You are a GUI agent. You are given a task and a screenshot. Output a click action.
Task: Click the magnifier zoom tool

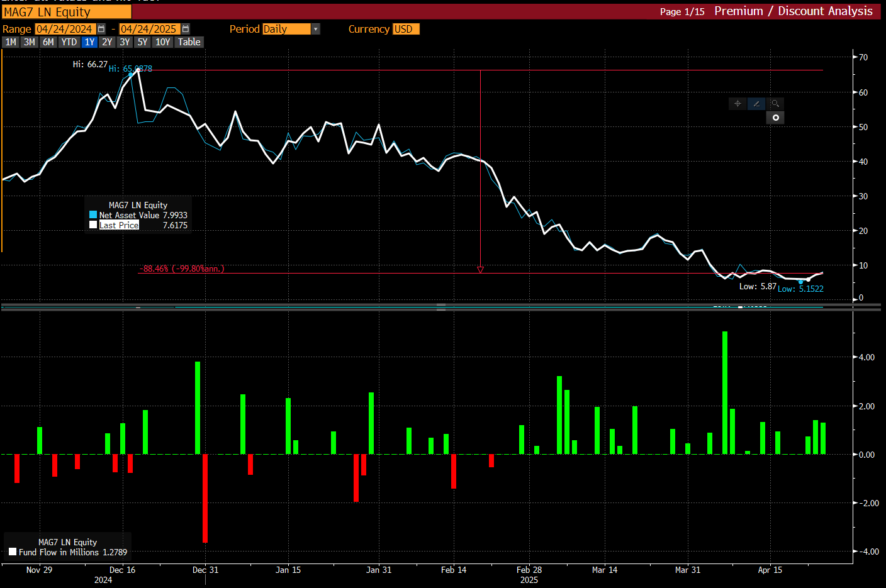click(x=775, y=104)
